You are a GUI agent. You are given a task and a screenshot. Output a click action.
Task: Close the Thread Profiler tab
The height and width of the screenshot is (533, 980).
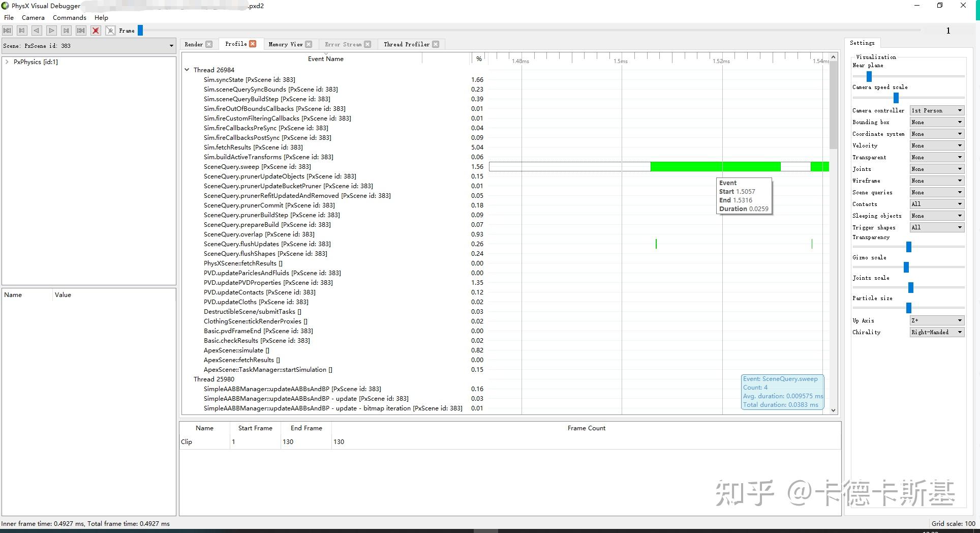click(x=436, y=44)
